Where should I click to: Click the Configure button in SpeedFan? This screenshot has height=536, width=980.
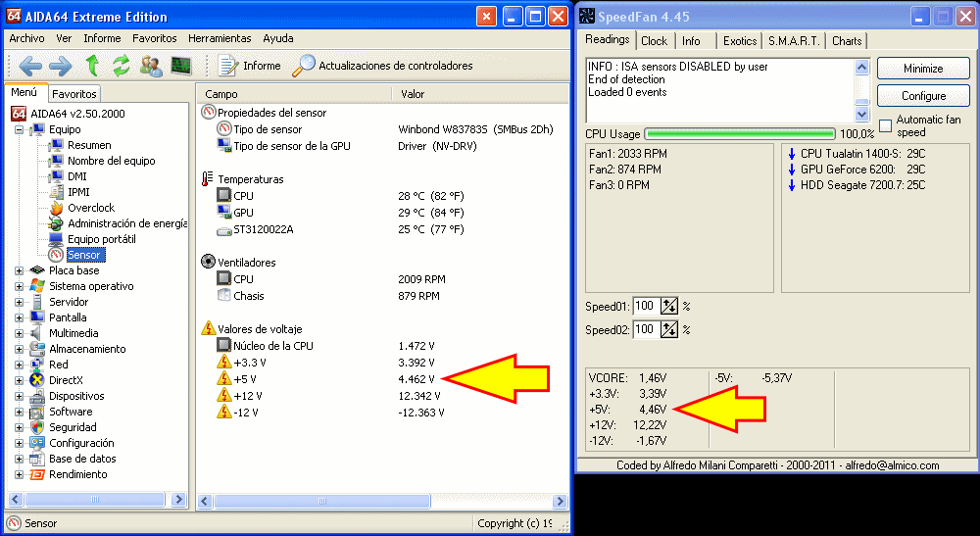pos(923,96)
